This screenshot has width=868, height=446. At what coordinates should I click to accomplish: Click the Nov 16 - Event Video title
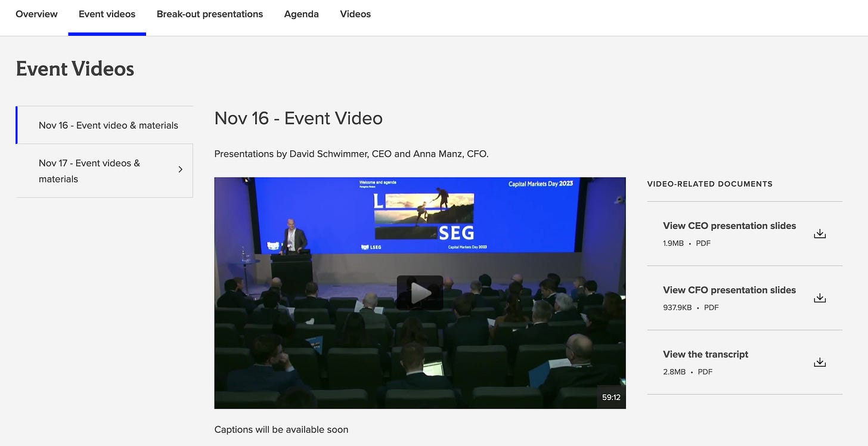pos(298,118)
